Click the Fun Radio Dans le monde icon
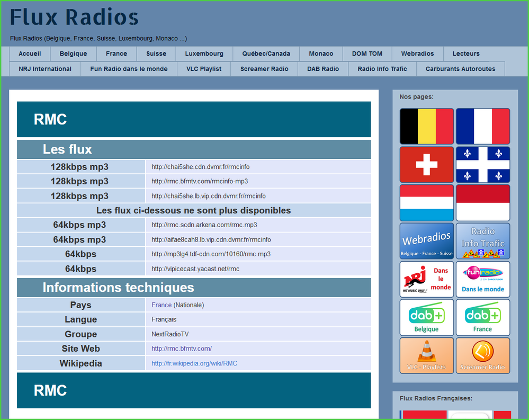 point(482,279)
